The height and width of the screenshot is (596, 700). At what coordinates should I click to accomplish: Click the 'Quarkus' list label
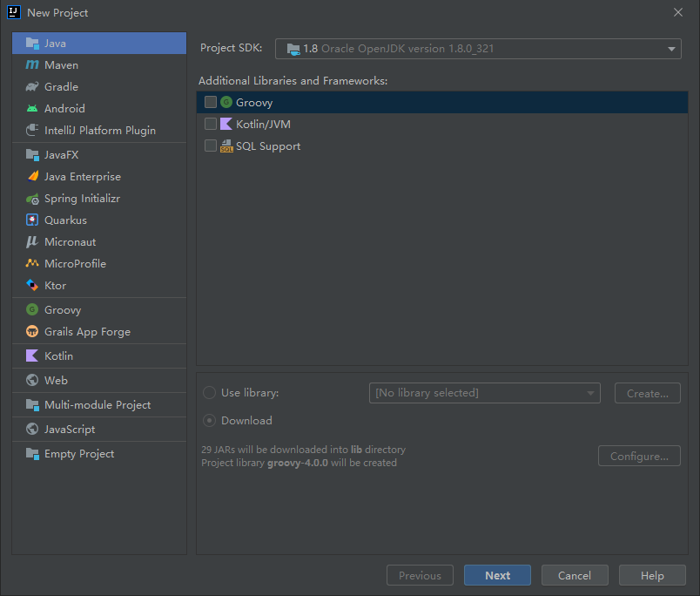[65, 220]
